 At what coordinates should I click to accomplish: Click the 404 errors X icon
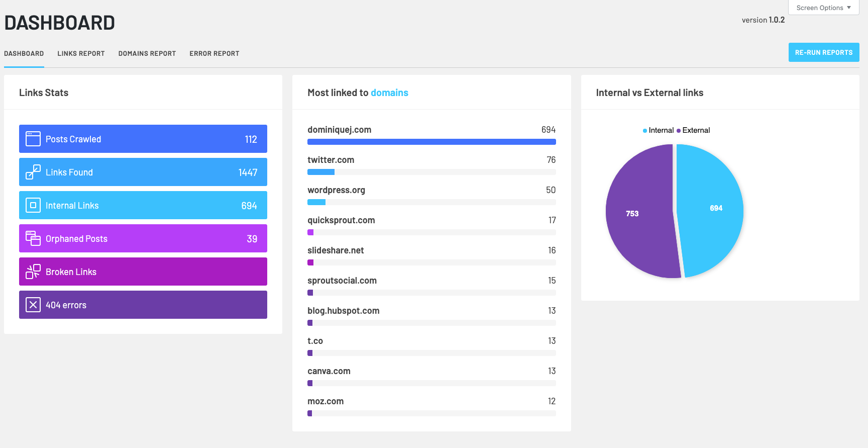[x=33, y=305]
